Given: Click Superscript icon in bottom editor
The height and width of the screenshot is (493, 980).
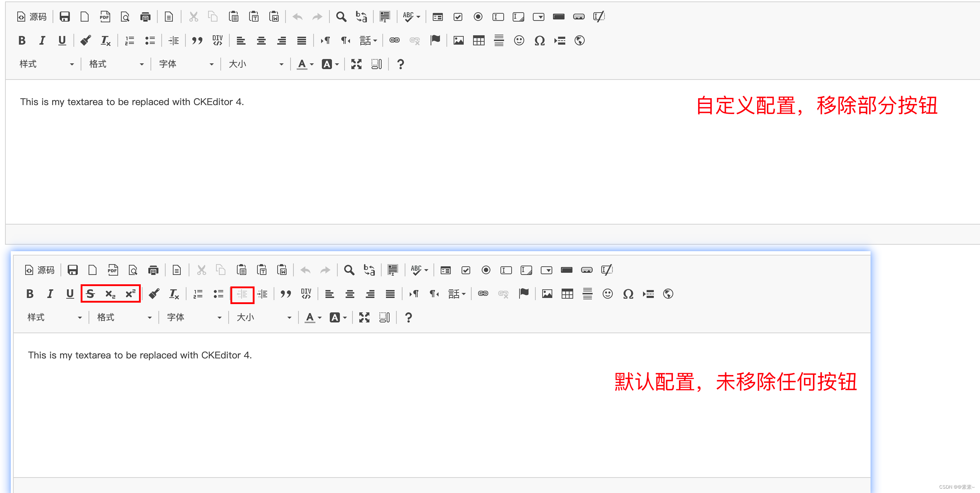Looking at the screenshot, I should (130, 293).
